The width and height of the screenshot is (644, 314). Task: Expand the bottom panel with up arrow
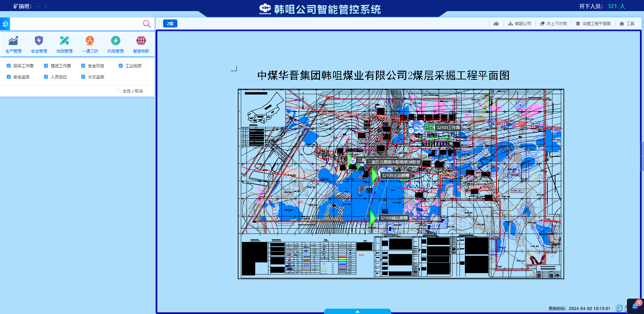(x=358, y=311)
